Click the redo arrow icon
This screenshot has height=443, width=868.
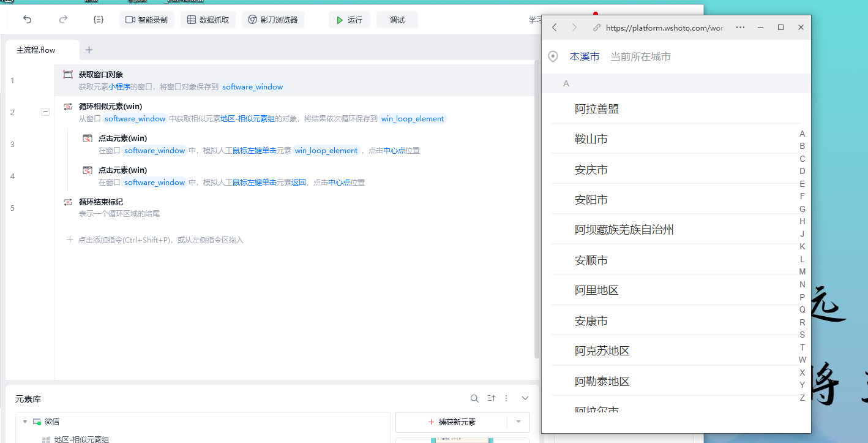(x=63, y=20)
